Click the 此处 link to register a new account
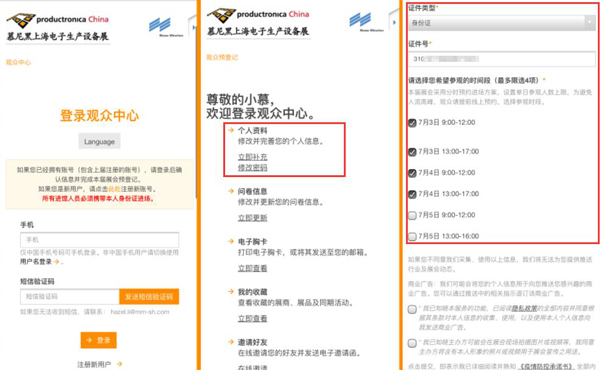 click(114, 189)
